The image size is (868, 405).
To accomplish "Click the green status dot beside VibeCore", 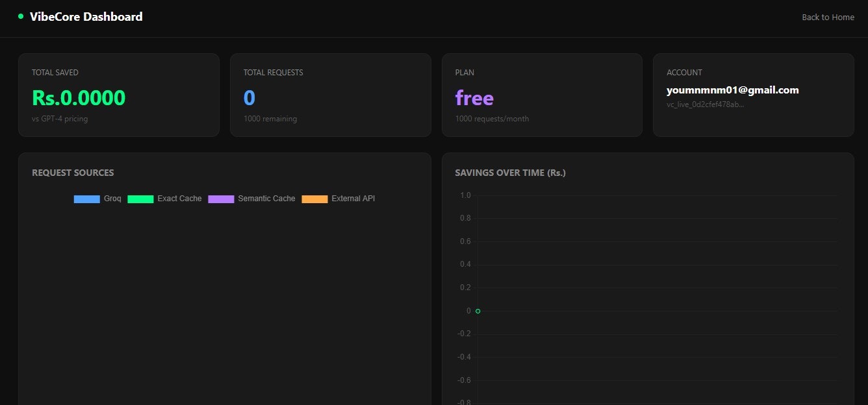I will tap(21, 16).
